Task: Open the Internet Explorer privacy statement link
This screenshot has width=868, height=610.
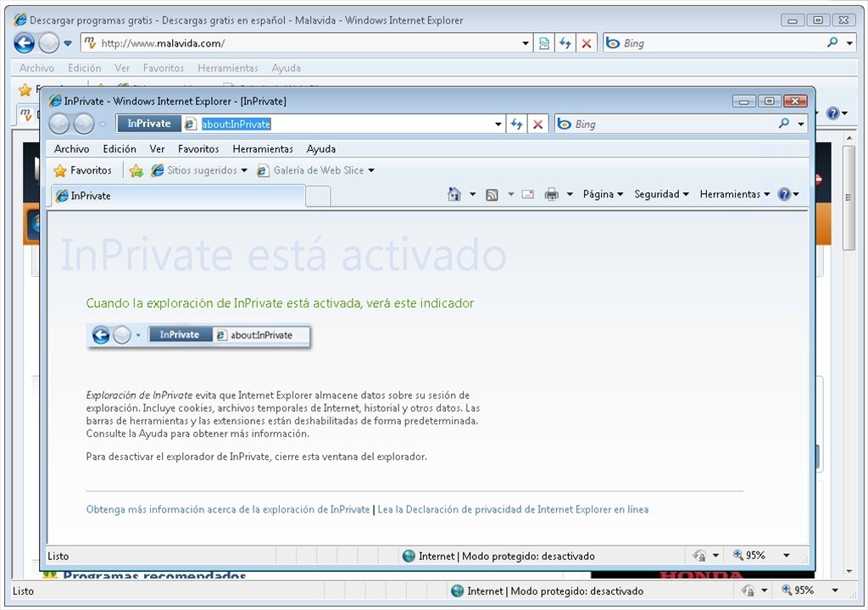Action: (x=513, y=509)
